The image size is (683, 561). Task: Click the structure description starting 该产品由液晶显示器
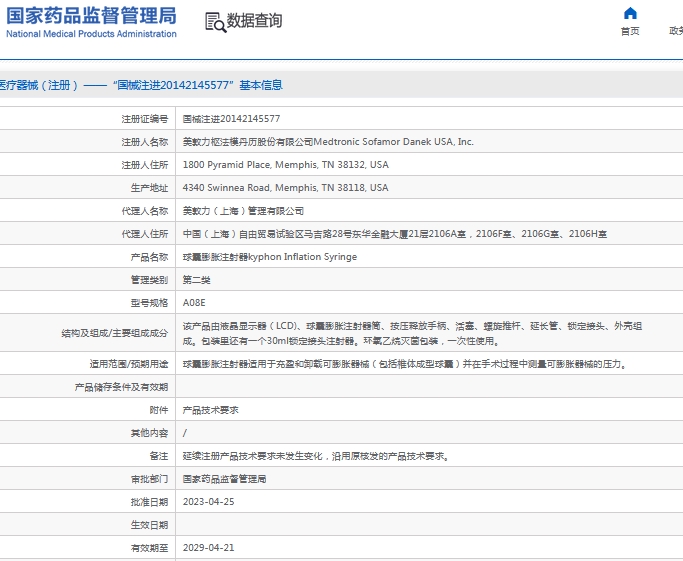[x=412, y=333]
